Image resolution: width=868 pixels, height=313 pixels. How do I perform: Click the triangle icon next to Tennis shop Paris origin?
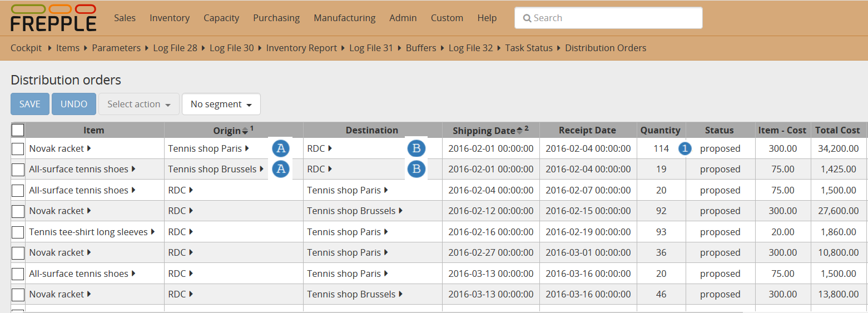tap(247, 148)
